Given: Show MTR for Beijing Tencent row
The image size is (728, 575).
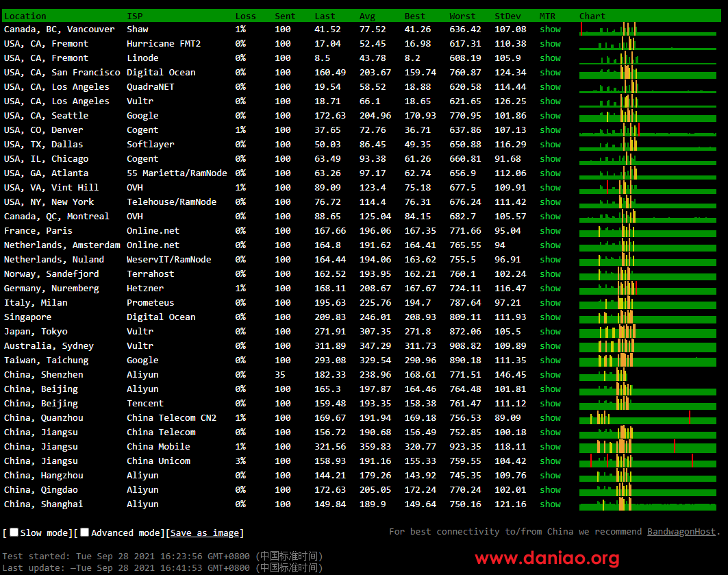Looking at the screenshot, I should [x=550, y=404].
